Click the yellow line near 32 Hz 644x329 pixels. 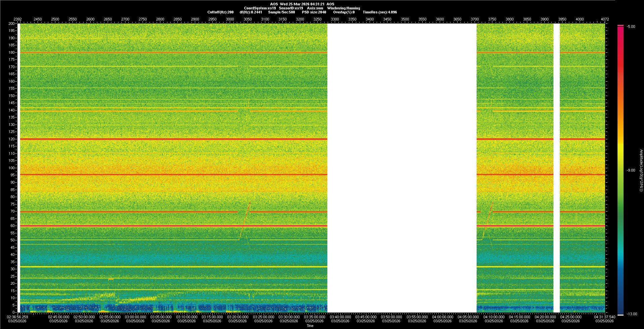click(168, 267)
